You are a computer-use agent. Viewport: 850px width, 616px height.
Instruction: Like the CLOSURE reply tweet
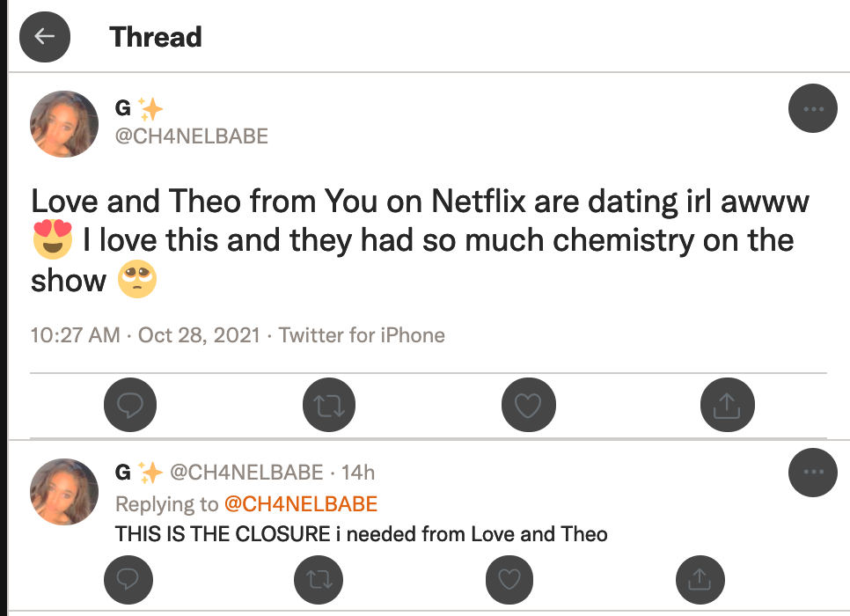click(x=509, y=580)
